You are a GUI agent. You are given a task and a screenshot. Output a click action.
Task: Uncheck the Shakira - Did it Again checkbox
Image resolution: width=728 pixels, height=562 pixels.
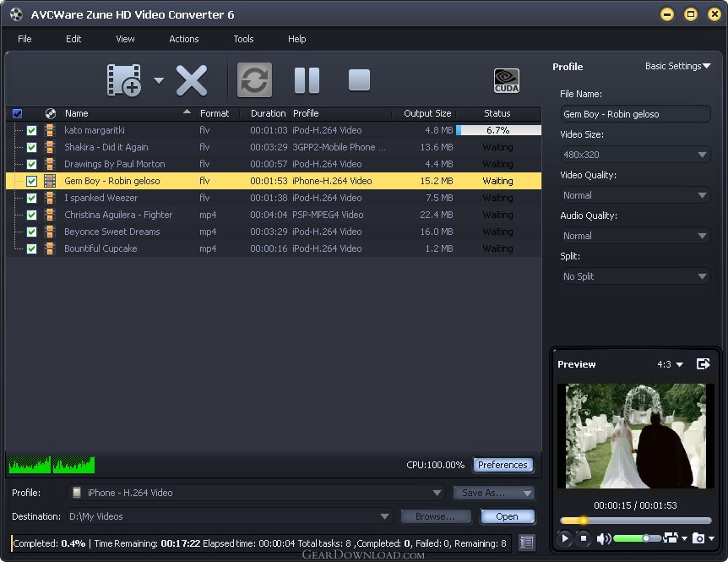pyautogui.click(x=31, y=147)
